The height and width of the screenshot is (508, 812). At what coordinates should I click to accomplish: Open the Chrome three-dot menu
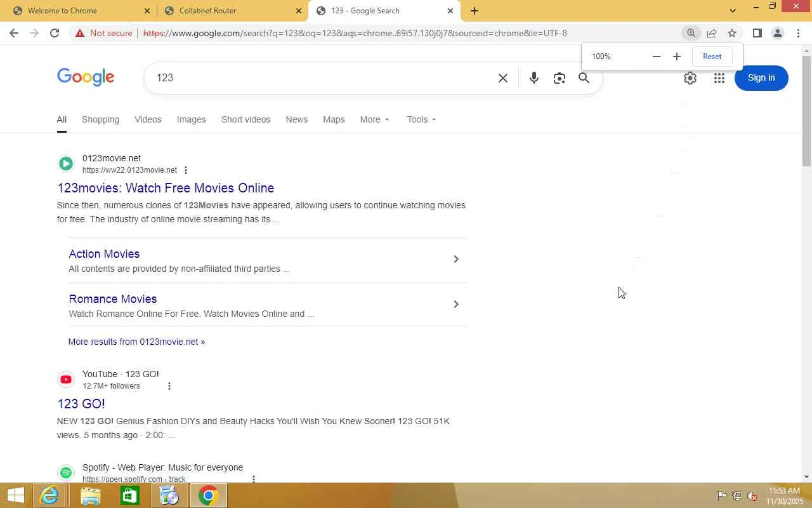[798, 33]
